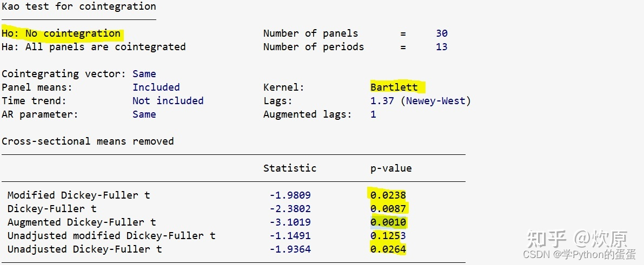This screenshot has height=265, width=644.
Task: Select the Time trend value 'Not included'
Action: (x=168, y=101)
